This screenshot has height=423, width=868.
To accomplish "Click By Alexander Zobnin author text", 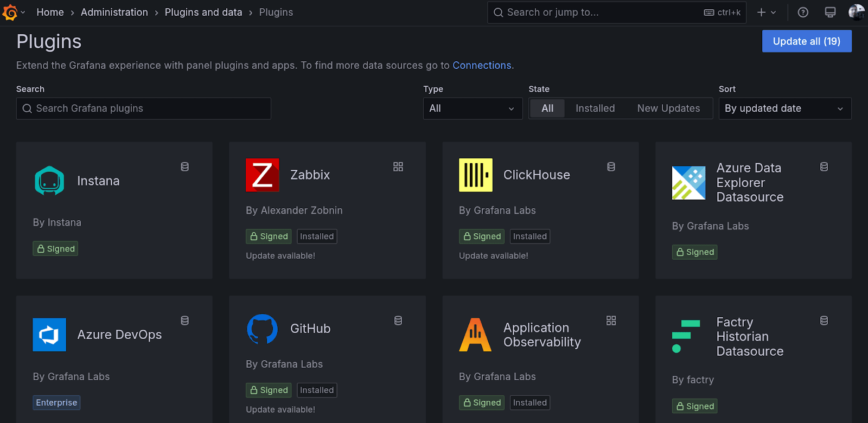I will tap(294, 210).
